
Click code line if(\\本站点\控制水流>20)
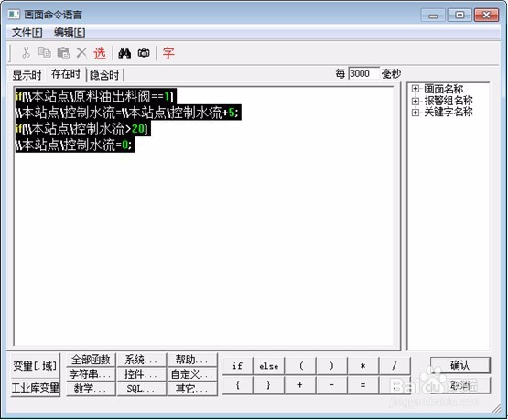(82, 128)
